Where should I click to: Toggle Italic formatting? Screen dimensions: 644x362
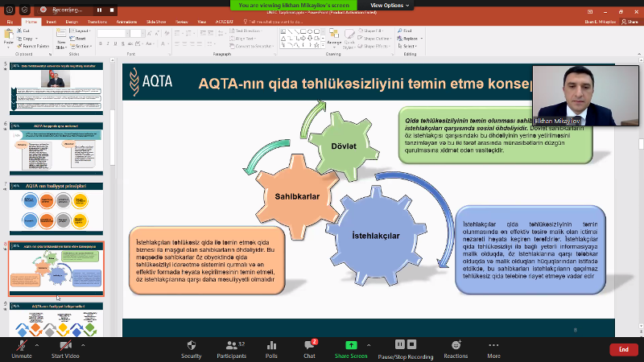108,43
